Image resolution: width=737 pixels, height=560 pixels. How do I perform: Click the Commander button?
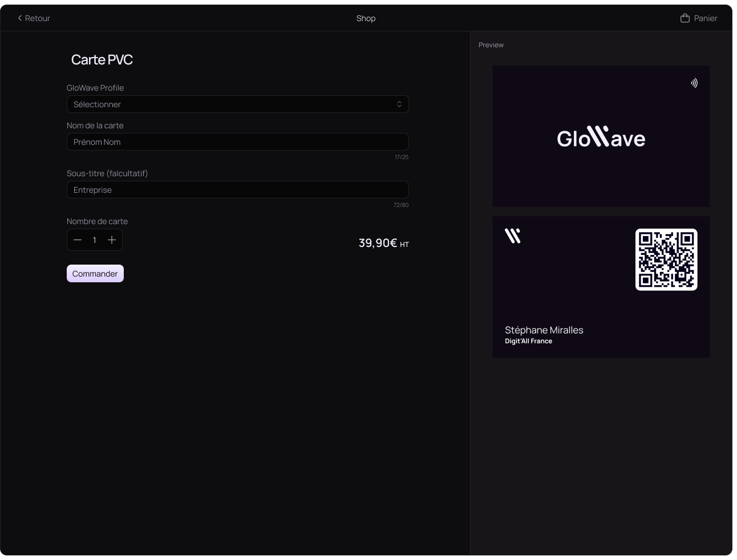(95, 274)
